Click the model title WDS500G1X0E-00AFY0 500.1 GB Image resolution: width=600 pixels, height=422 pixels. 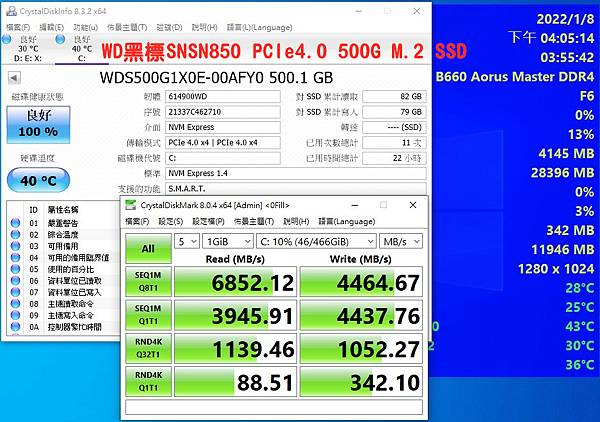click(x=216, y=78)
